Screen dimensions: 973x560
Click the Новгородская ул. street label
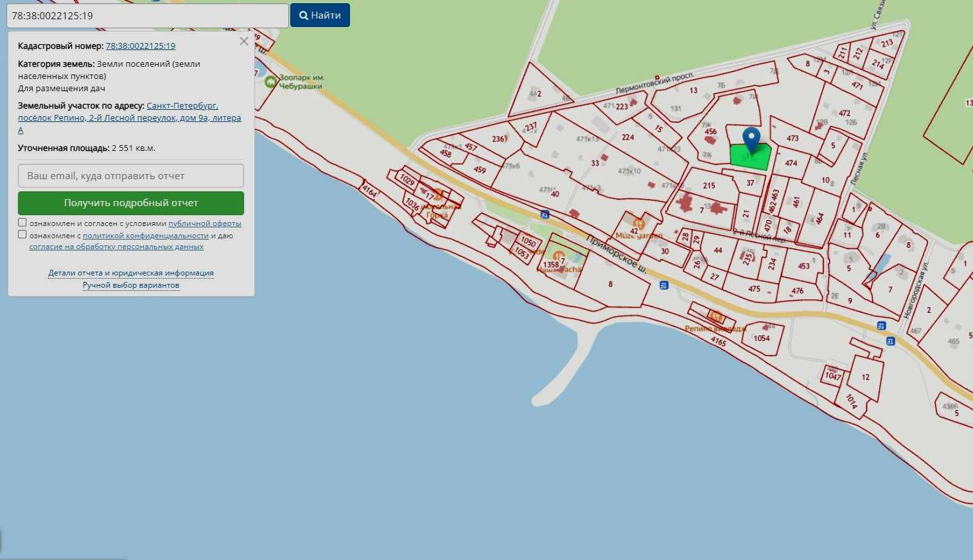click(x=916, y=290)
